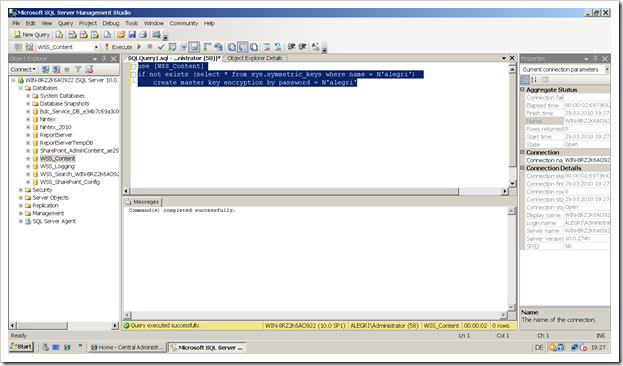Click the DE language indicator in tray

[539, 347]
